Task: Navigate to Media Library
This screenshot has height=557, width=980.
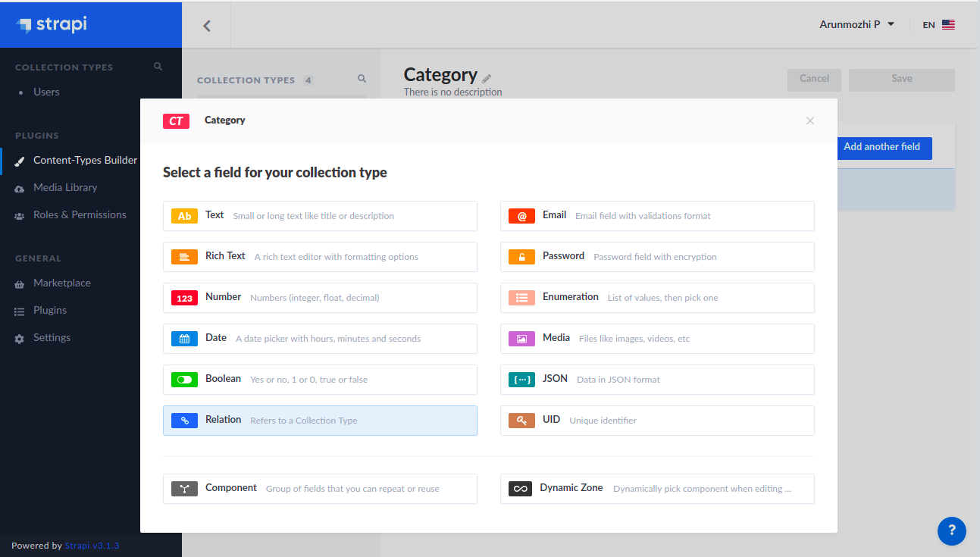Action: point(65,187)
